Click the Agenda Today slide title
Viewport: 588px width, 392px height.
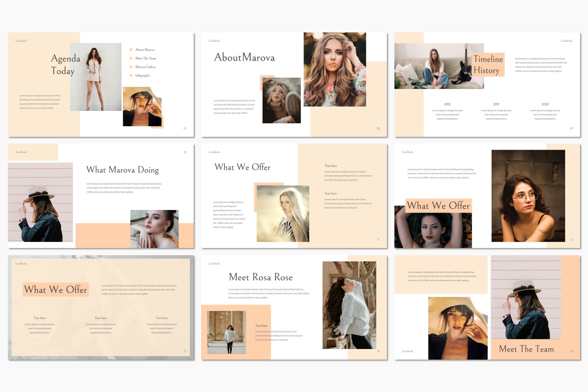pyautogui.click(x=66, y=65)
